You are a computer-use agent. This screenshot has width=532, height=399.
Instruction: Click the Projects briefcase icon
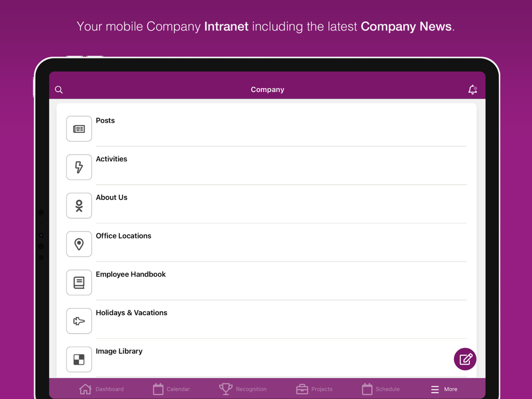coord(302,389)
